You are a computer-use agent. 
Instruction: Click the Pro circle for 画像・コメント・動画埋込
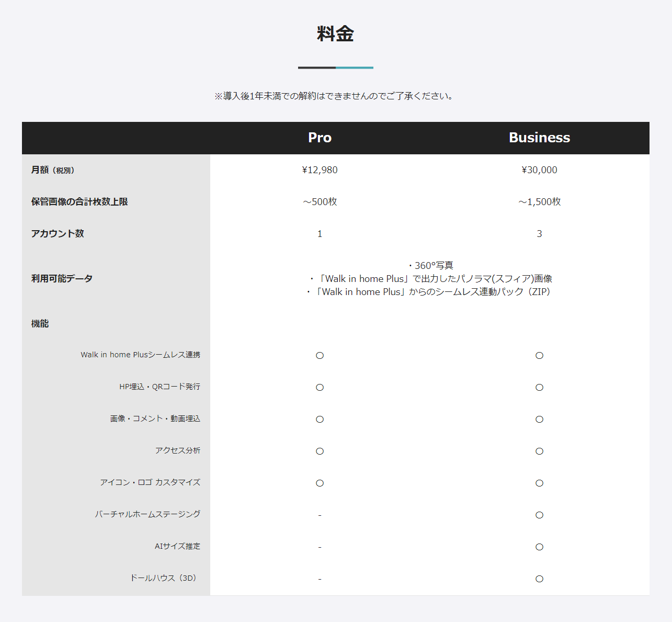[x=320, y=420]
